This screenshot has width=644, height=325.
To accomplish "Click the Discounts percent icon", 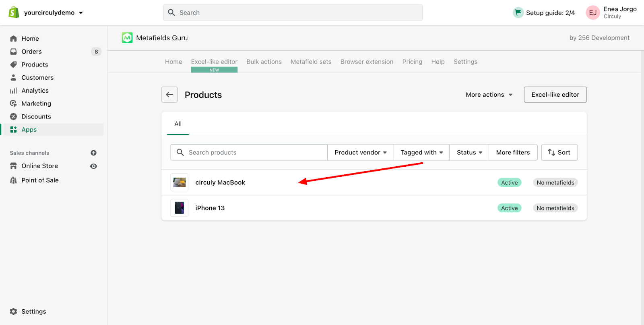I will [14, 116].
